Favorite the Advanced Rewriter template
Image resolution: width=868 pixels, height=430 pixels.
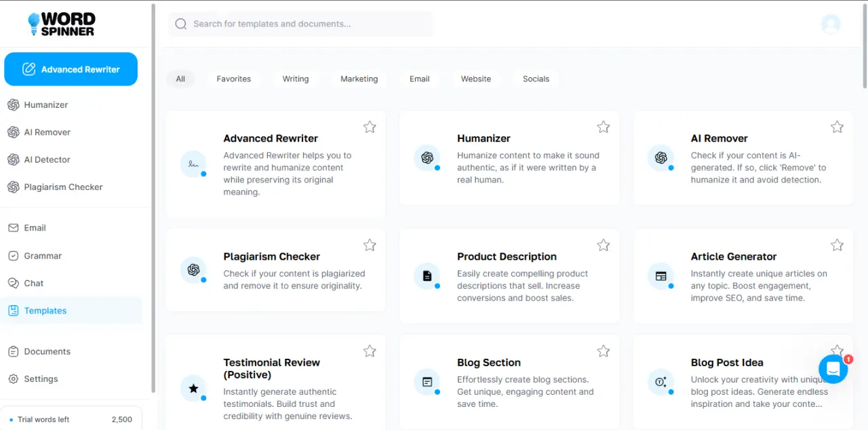pos(370,127)
